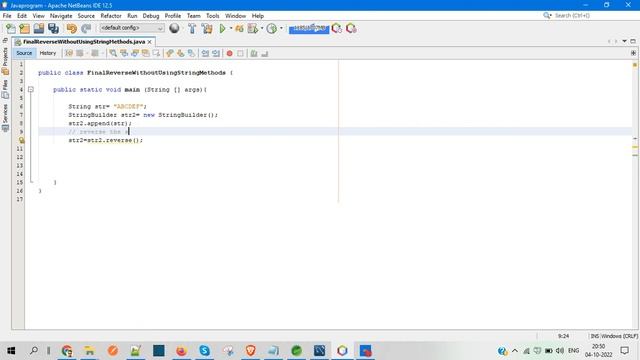Open the Refactor menu
Image resolution: width=640 pixels, height=360 pixels.
click(111, 16)
